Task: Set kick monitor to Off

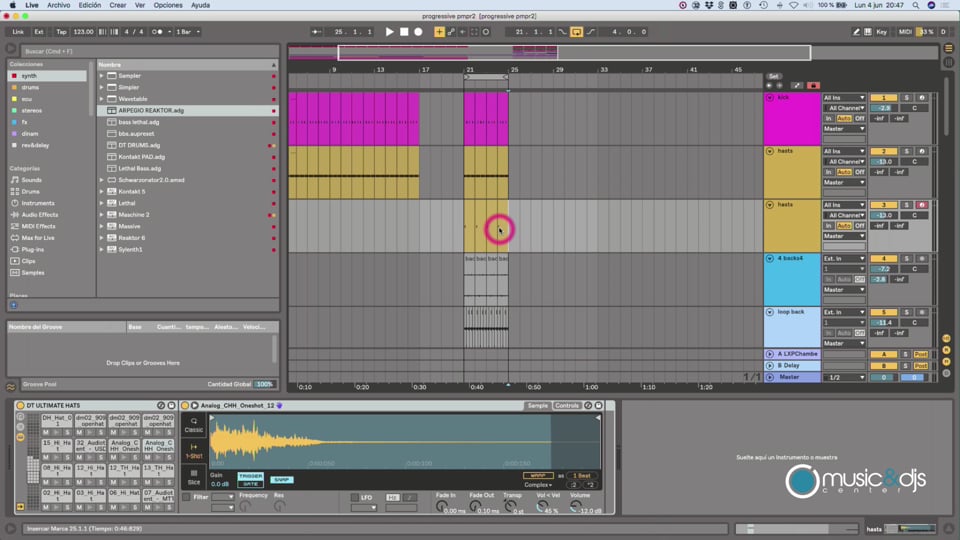Action: [x=860, y=119]
